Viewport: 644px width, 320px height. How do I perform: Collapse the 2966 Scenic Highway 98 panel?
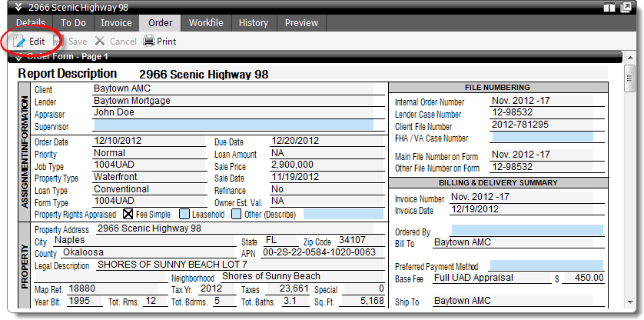coord(18,8)
